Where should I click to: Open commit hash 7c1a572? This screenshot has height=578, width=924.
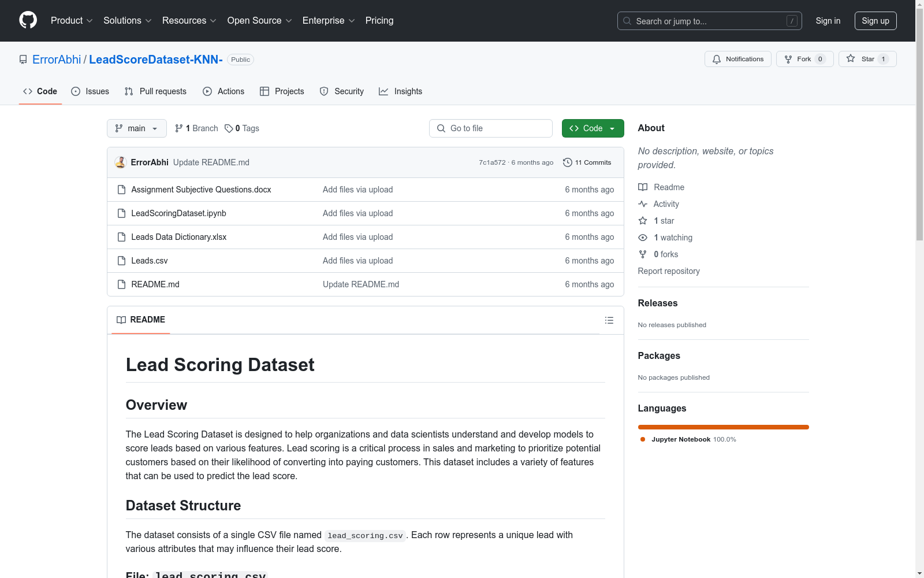click(x=492, y=162)
